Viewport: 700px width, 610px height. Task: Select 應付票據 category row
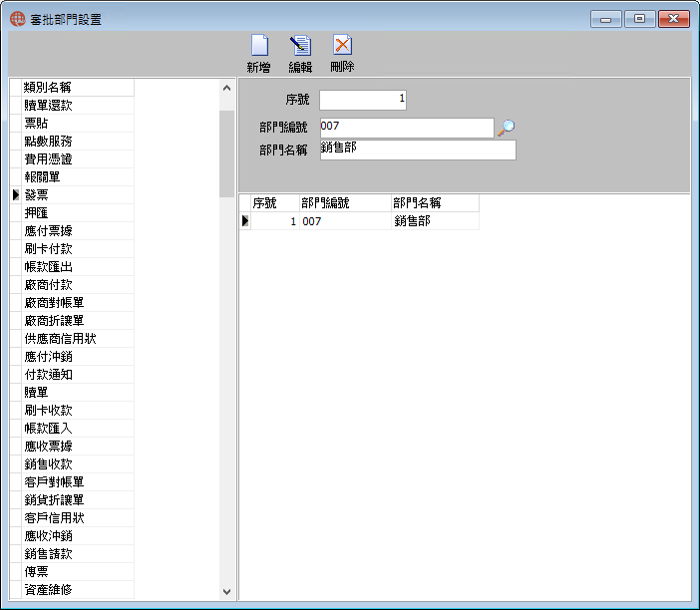78,230
